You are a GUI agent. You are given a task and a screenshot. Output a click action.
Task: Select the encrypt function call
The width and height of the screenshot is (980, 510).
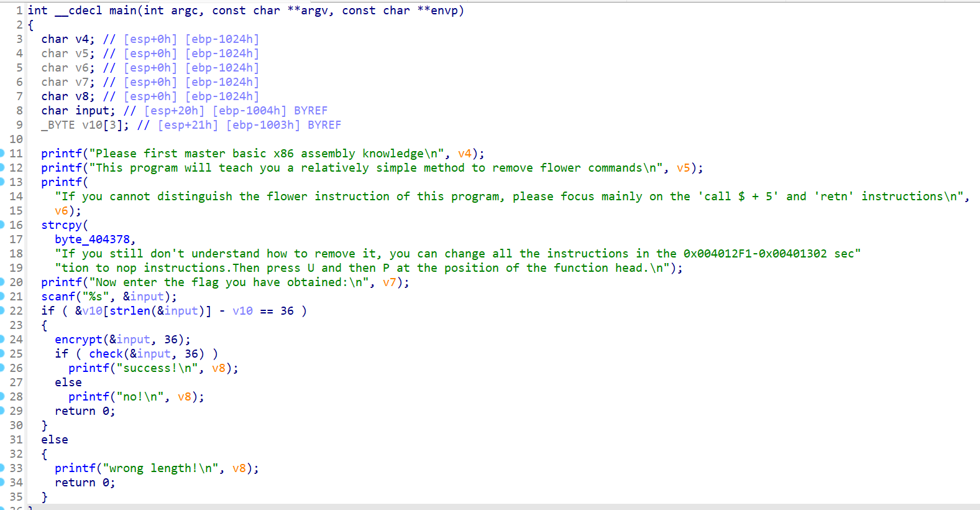pyautogui.click(x=78, y=340)
